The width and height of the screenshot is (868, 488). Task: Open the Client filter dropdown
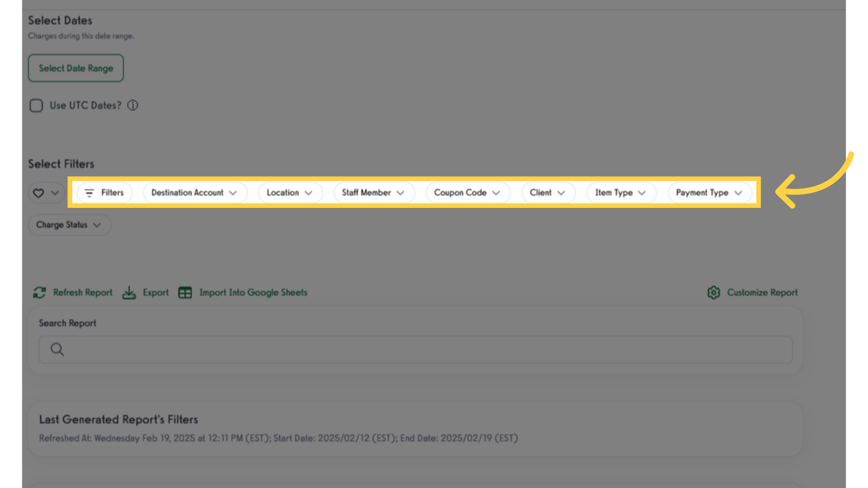[548, 193]
